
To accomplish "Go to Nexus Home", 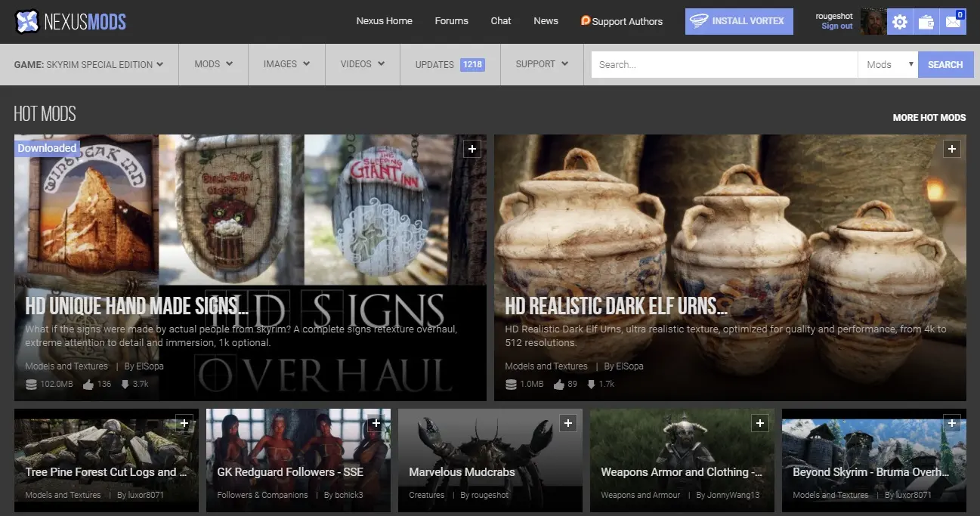I will (x=384, y=21).
